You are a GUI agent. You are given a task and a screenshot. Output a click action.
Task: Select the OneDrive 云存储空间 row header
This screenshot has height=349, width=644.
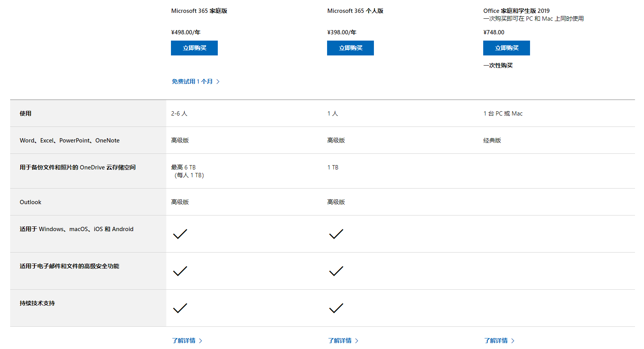click(x=78, y=167)
